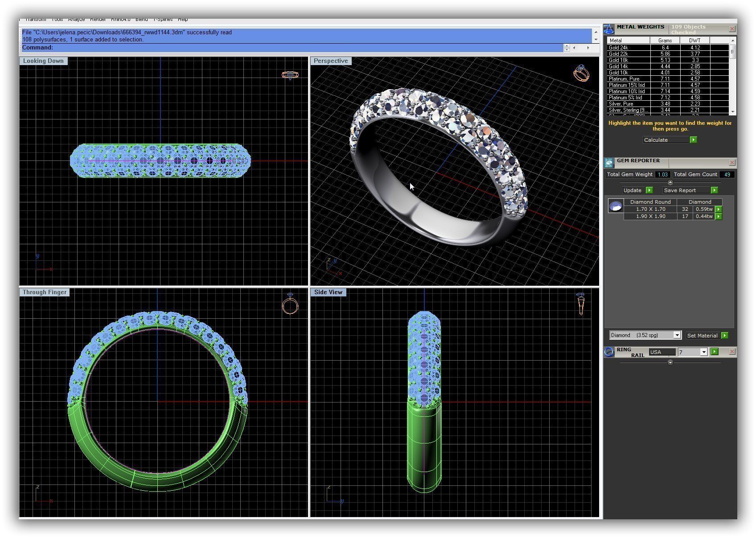
Task: Click the Grams column header
Action: point(665,41)
